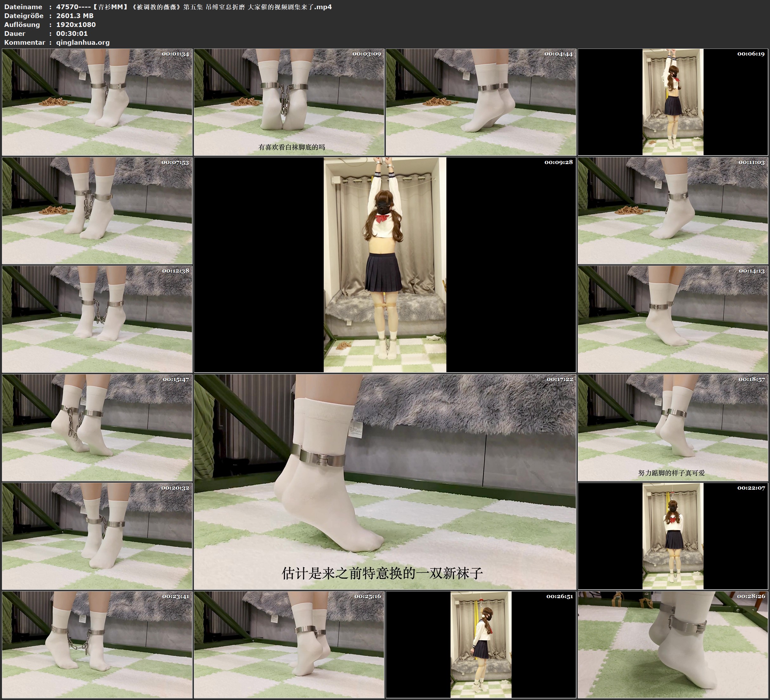Select the 00:12:38 frame
Viewport: 770px width, 700px height.
pos(97,319)
